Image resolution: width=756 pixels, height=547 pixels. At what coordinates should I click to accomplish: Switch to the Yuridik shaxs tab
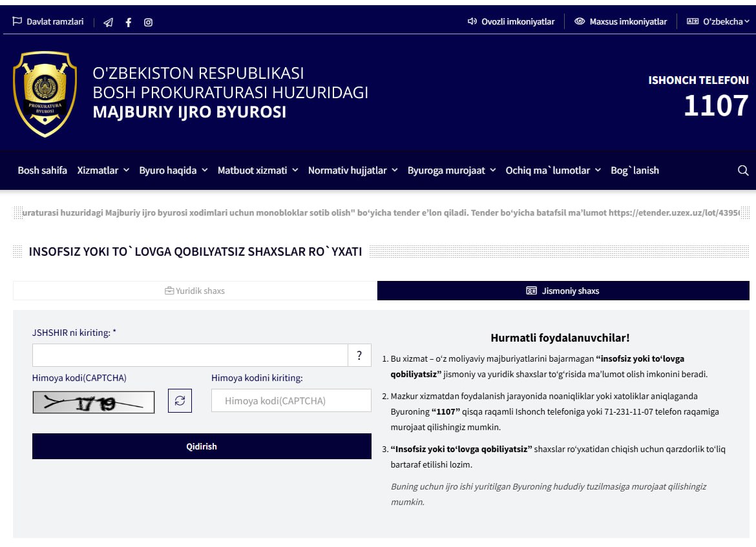tap(195, 291)
